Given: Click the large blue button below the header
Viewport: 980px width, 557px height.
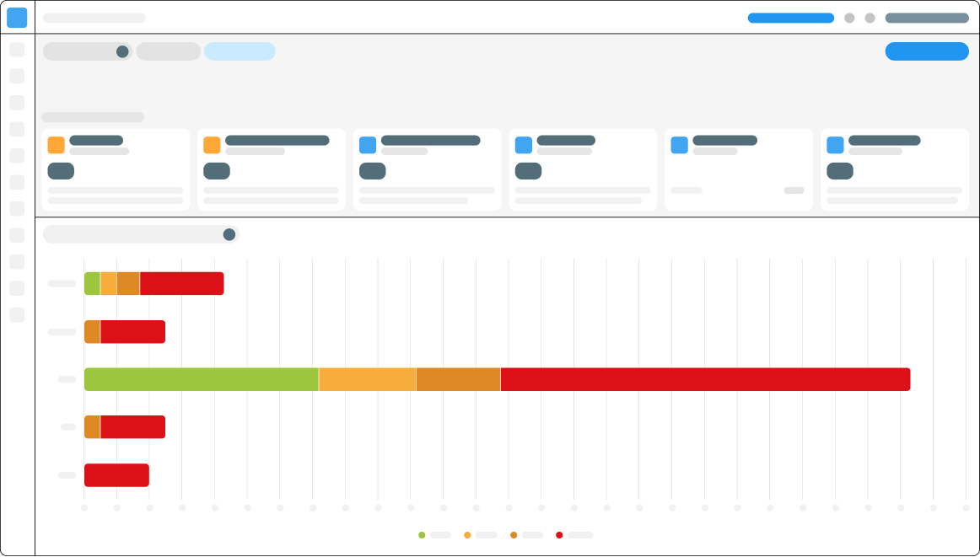Looking at the screenshot, I should pos(926,51).
